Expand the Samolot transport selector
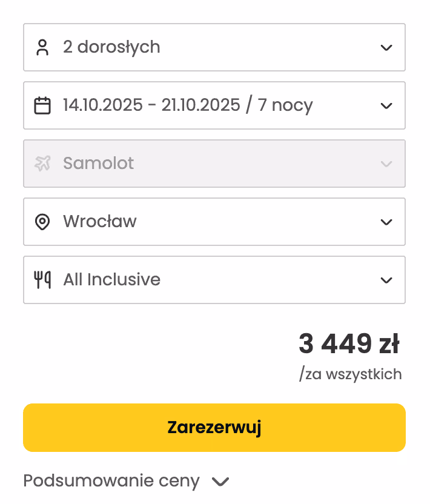This screenshot has height=504, width=430. (x=386, y=164)
